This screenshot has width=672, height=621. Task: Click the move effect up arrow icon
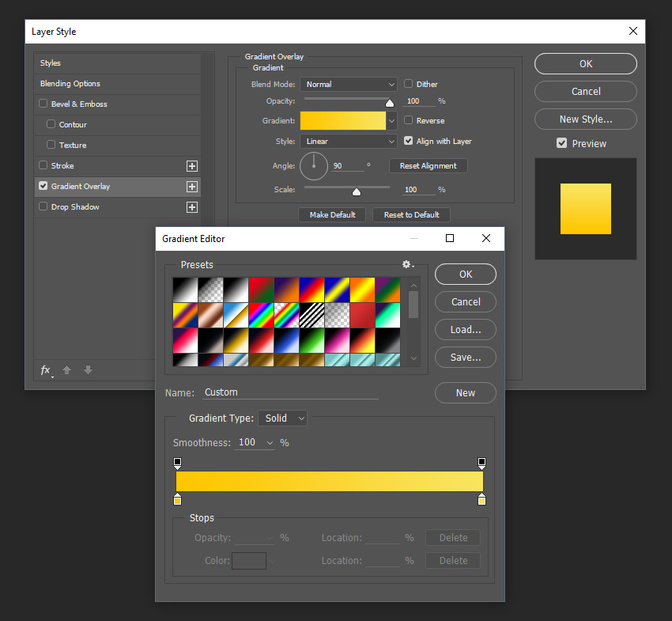click(x=67, y=370)
